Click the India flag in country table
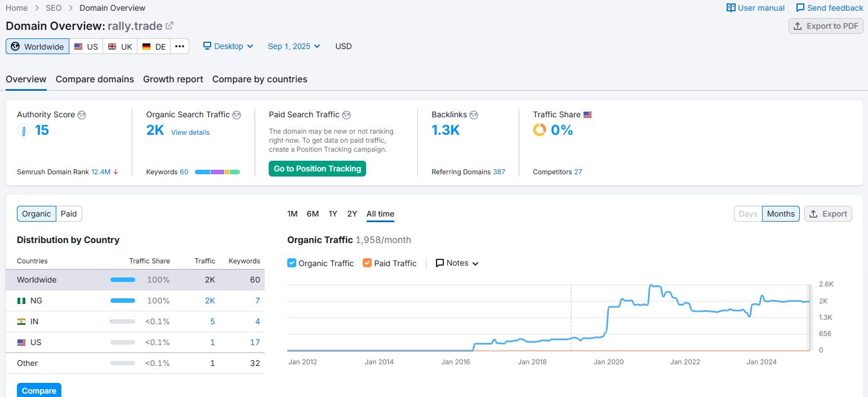The width and height of the screenshot is (868, 397). pyautogui.click(x=21, y=321)
